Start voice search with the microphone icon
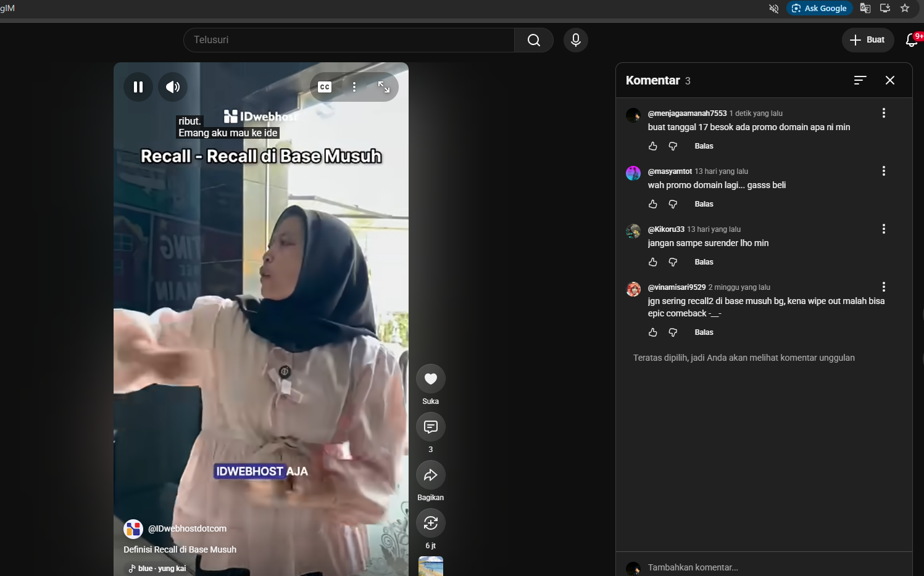 [576, 40]
